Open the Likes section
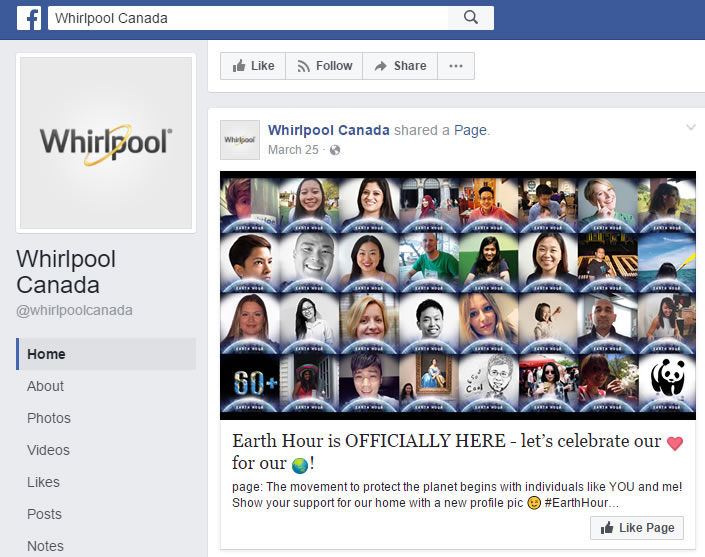 point(43,482)
